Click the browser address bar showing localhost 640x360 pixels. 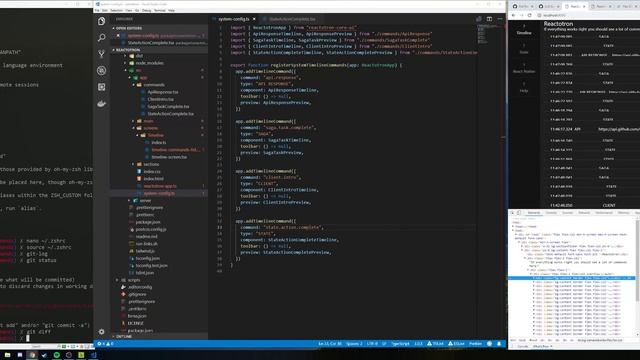pyautogui.click(x=588, y=15)
